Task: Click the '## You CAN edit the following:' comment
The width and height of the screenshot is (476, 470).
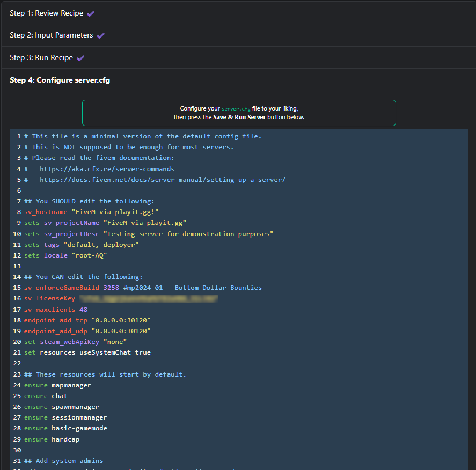Action: click(84, 277)
